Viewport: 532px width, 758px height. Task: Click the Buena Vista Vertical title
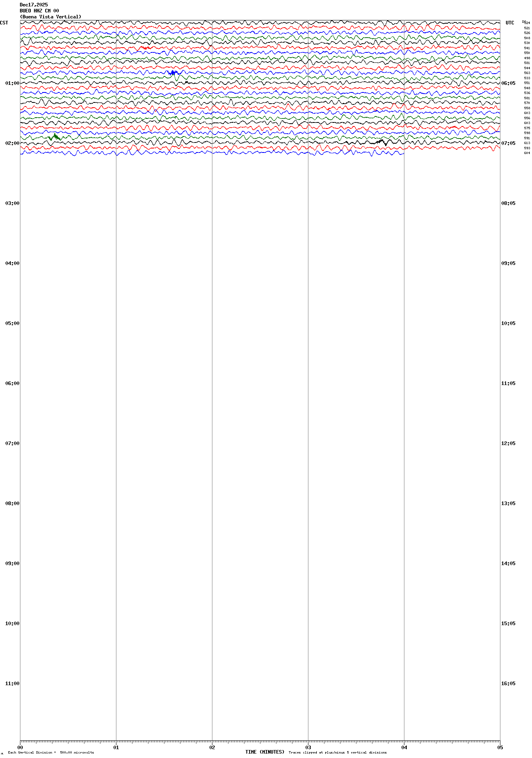[x=50, y=17]
